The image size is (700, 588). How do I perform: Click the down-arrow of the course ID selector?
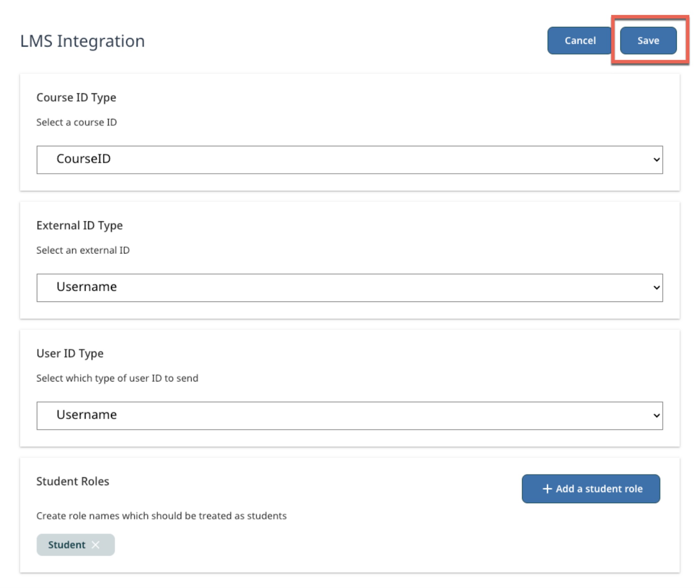pos(656,159)
